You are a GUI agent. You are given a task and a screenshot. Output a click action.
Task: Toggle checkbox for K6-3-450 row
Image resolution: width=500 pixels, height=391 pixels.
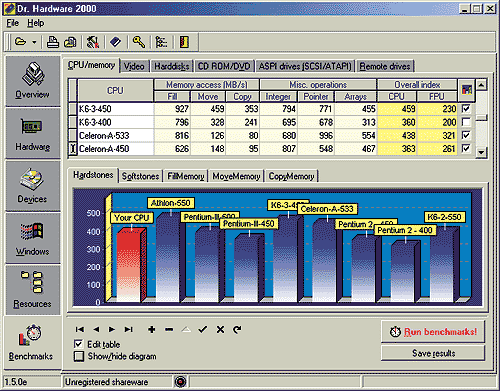pyautogui.click(x=466, y=108)
